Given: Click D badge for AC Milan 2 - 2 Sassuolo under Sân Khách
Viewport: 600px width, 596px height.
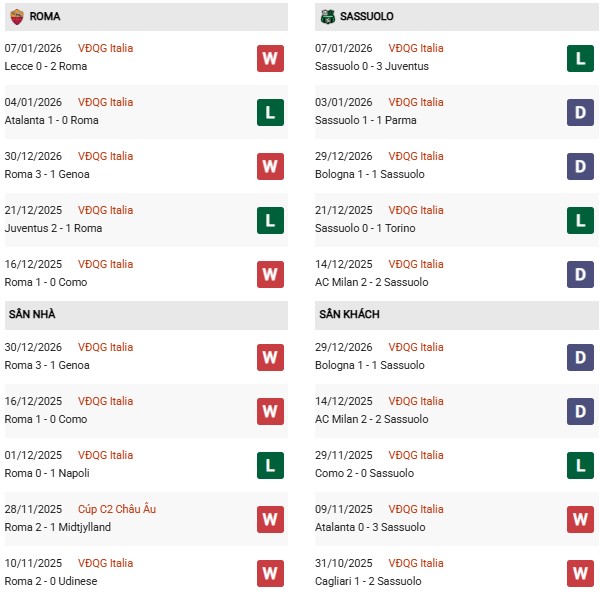Looking at the screenshot, I should [580, 411].
